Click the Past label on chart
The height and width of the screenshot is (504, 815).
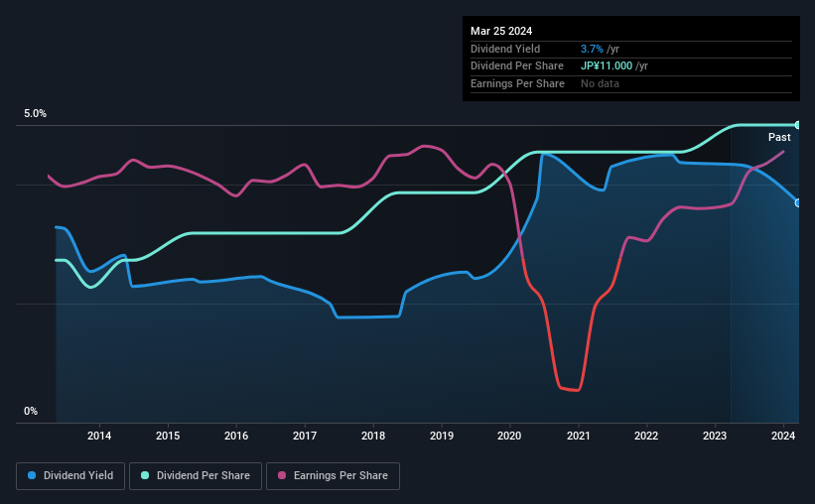click(x=779, y=137)
